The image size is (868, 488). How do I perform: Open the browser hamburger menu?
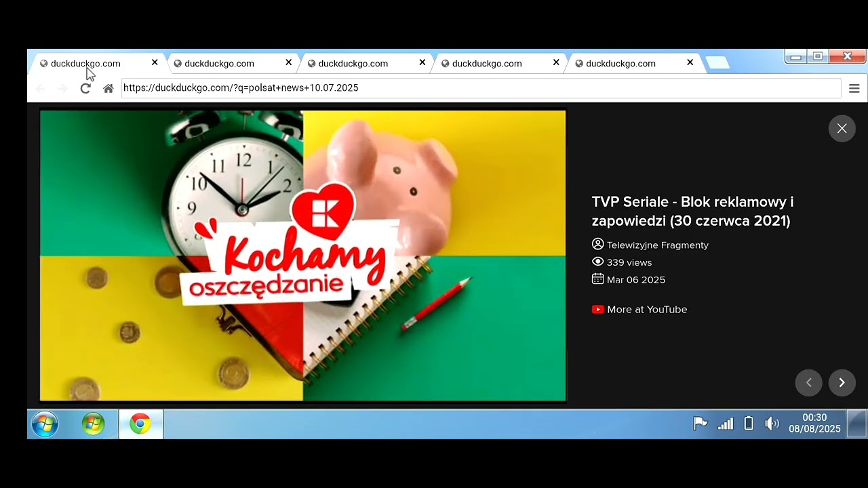pyautogui.click(x=854, y=88)
